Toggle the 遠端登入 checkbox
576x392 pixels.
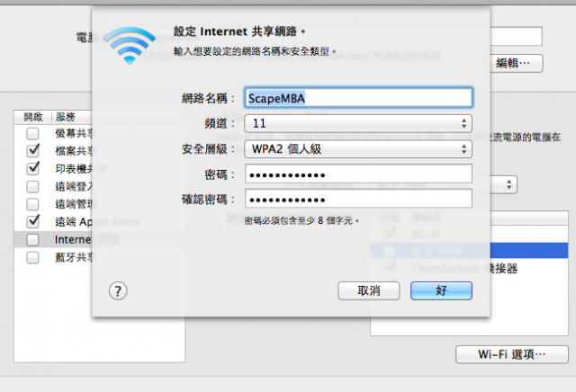tap(32, 186)
